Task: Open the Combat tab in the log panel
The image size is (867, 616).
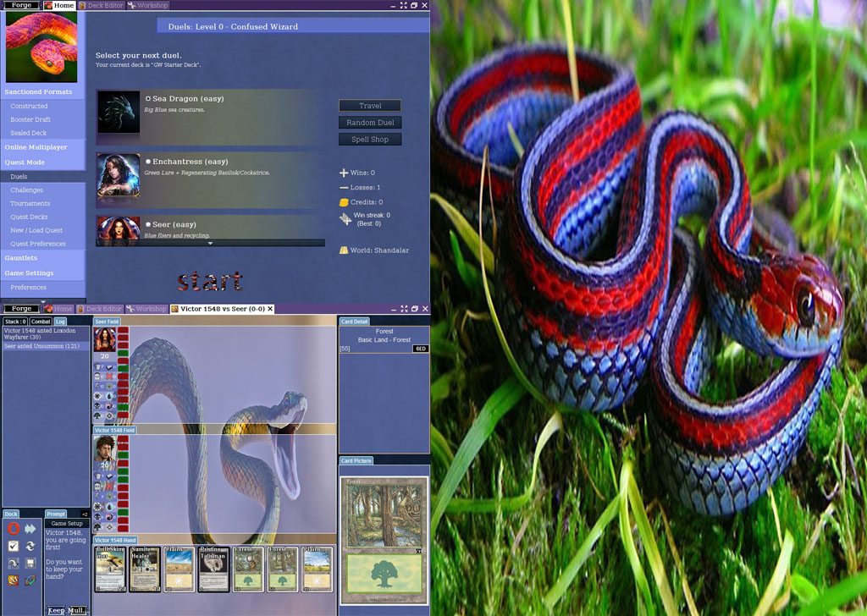Action: point(41,322)
